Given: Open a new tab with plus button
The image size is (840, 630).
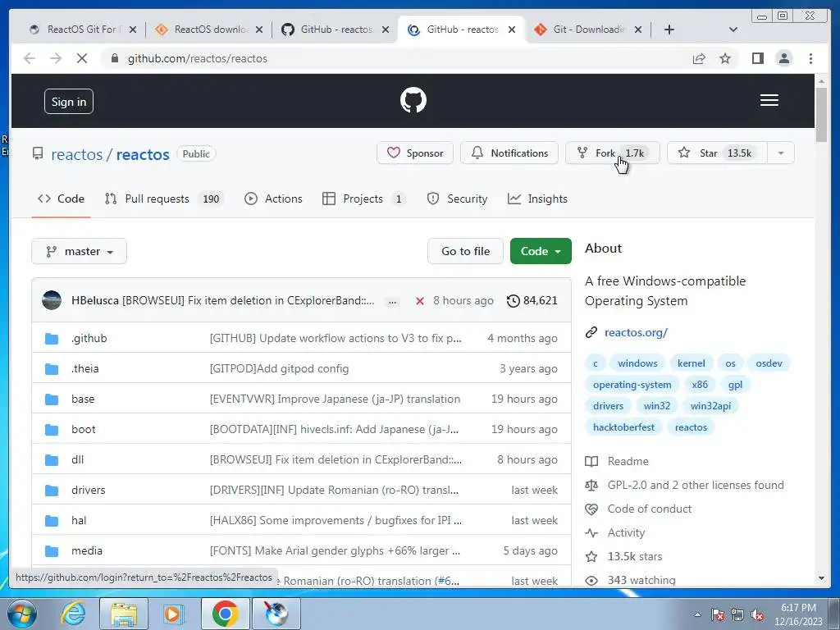Looking at the screenshot, I should coord(669,30).
